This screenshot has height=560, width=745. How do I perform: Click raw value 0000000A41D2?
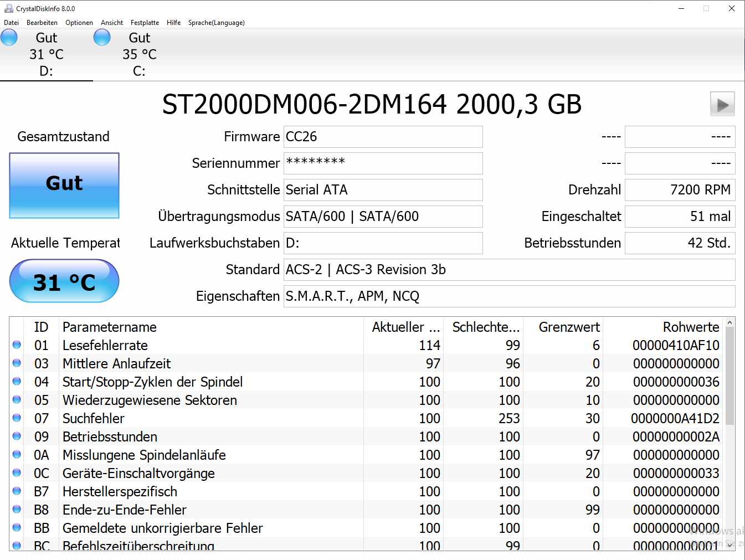tap(675, 418)
